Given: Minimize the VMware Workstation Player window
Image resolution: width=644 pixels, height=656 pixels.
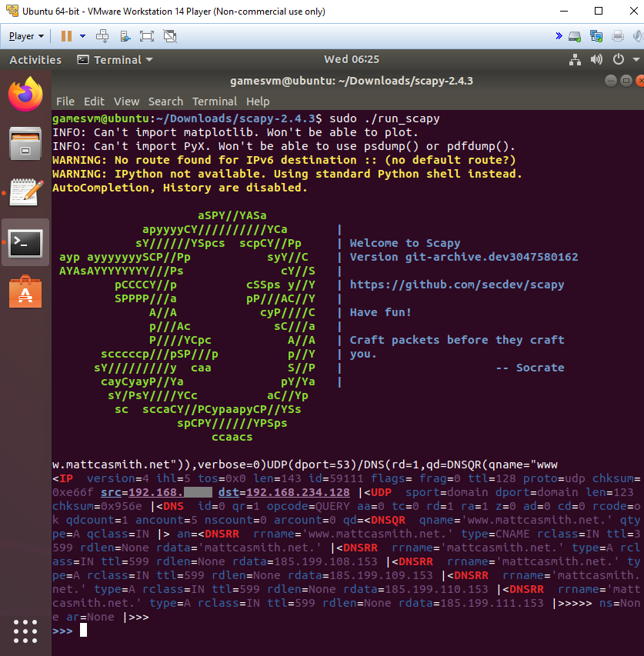Looking at the screenshot, I should pyautogui.click(x=564, y=12).
